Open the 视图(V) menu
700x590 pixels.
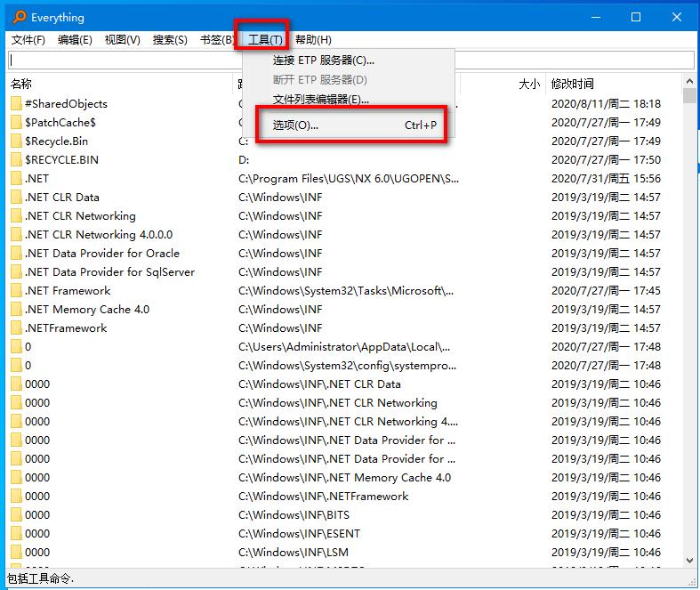(x=123, y=40)
